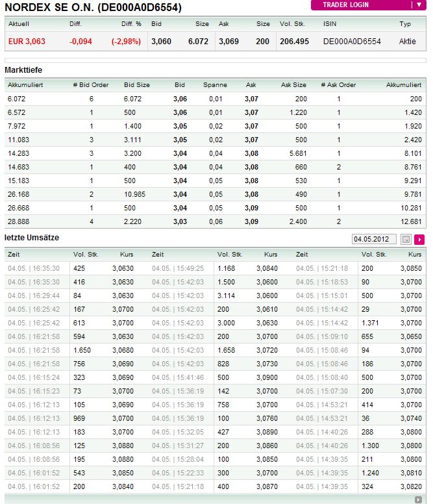433x504 pixels.
Task: Click the percentage change (-2,98%)
Action: [126, 42]
